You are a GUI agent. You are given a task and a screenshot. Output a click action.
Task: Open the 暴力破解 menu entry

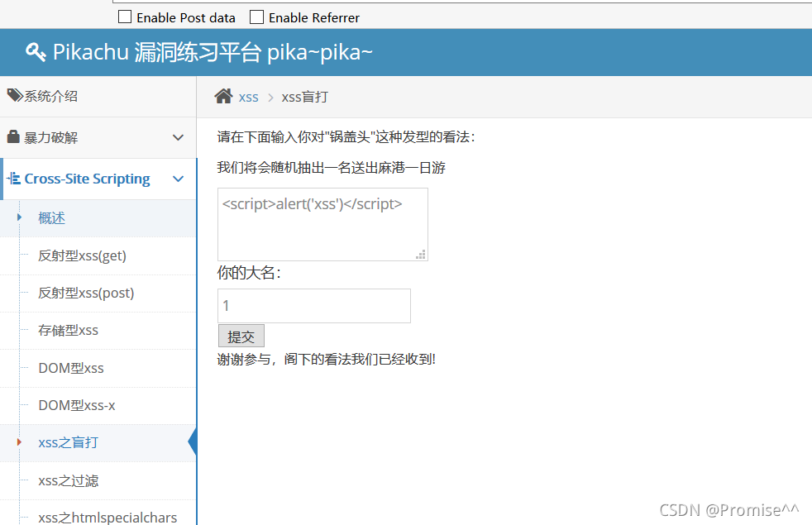98,138
